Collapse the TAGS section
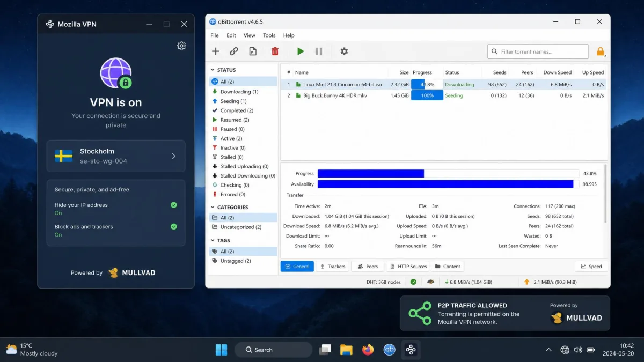Image resolution: width=644 pixels, height=362 pixels. tap(213, 241)
